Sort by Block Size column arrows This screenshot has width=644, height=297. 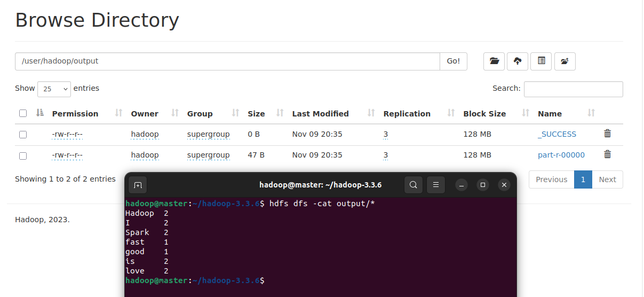(526, 113)
